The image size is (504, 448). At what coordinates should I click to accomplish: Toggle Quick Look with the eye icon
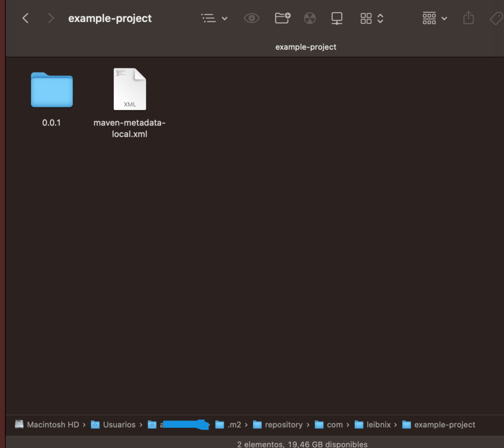pyautogui.click(x=252, y=19)
